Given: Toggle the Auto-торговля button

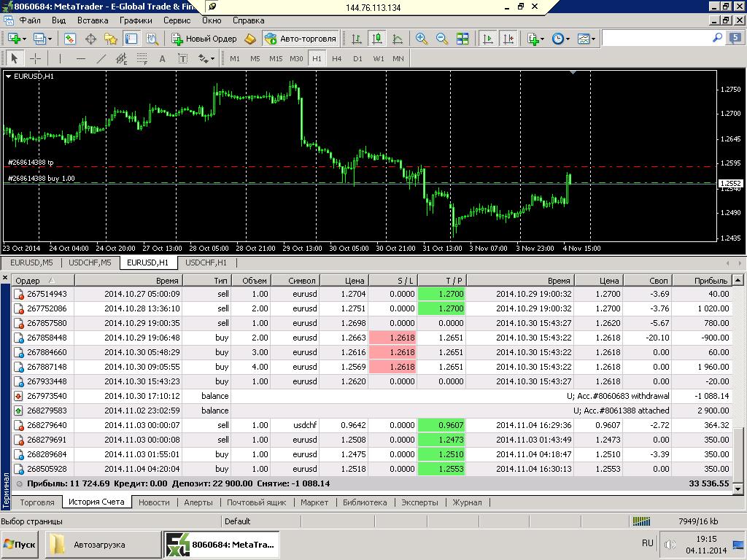Looking at the screenshot, I should [x=301, y=39].
